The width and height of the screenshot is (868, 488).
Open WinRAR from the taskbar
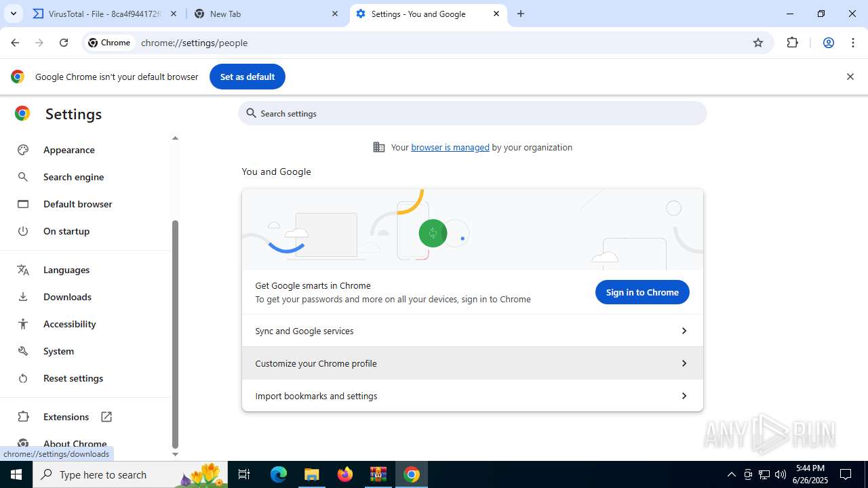point(378,474)
